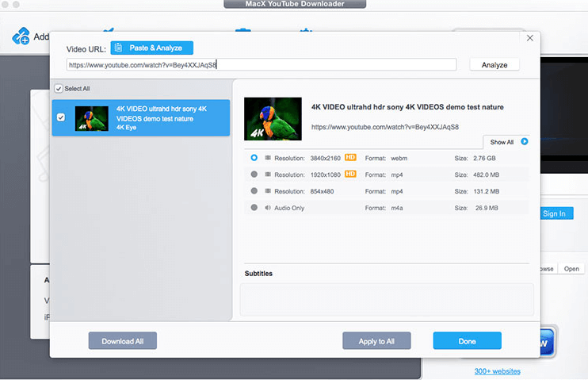This screenshot has width=588, height=380.
Task: Click the video icon on 1920x1080 row
Action: pyautogui.click(x=268, y=175)
